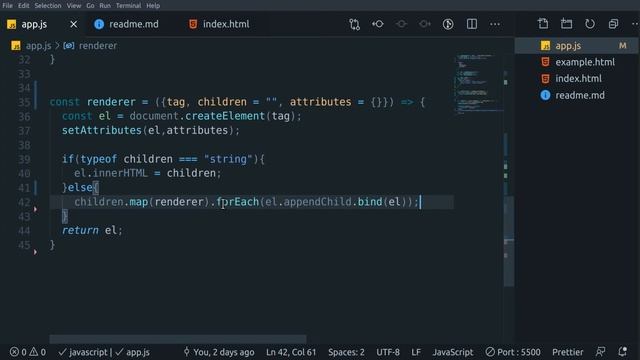This screenshot has width=640, height=360.
Task: Click 'appendChild' on line 42
Action: point(318,202)
